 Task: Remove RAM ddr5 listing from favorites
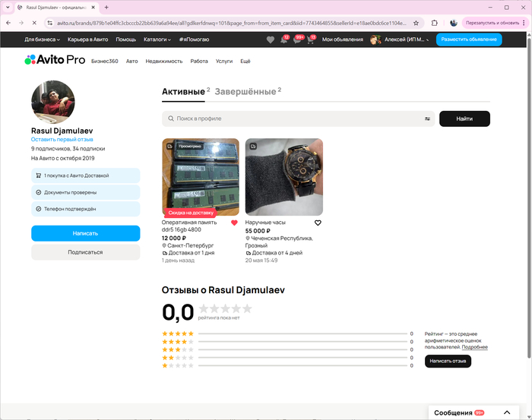[234, 223]
